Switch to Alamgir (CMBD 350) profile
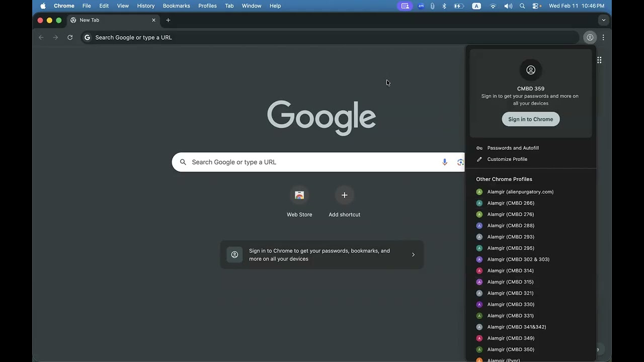The width and height of the screenshot is (644, 362). (531, 349)
